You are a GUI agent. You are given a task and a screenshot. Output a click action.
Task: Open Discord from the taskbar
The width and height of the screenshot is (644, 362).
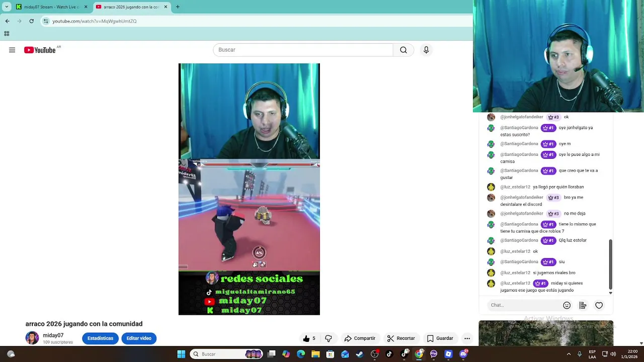click(463, 354)
